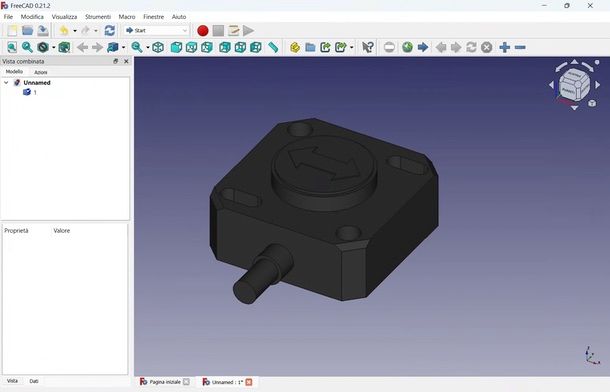Click the Execute macro play triangle
The image size is (610, 392).
tap(248, 31)
